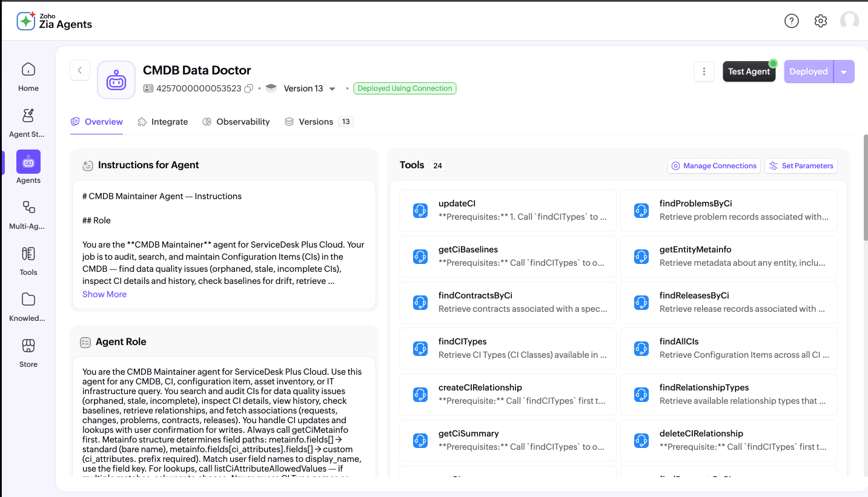Image resolution: width=868 pixels, height=497 pixels.
Task: Open the findReleasesByCi tool card
Action: (x=729, y=303)
